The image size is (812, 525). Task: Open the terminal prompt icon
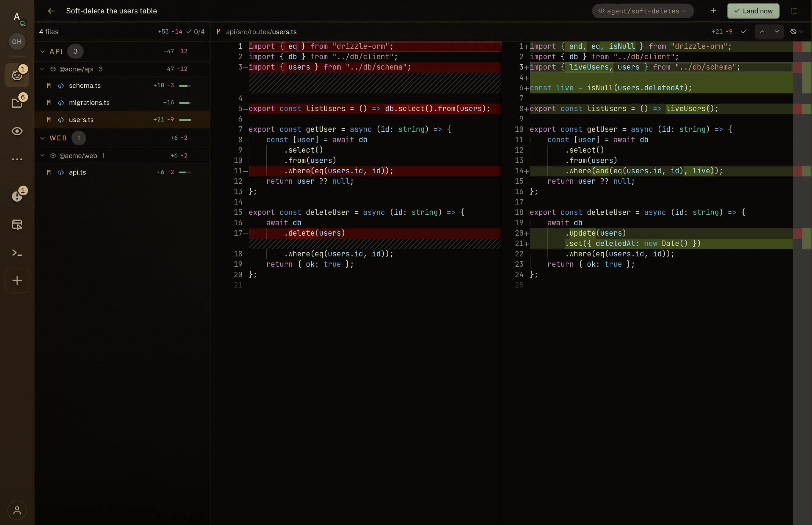(17, 253)
